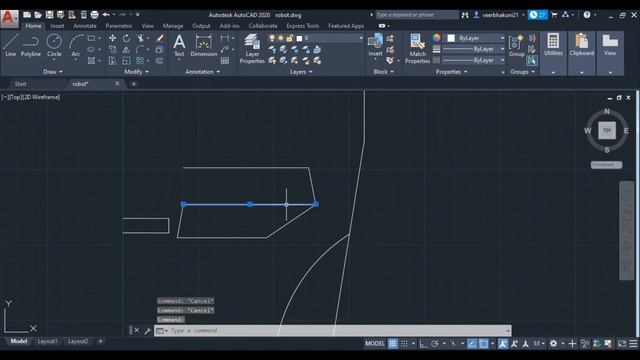The image size is (640, 360).
Task: Expand the Properties panel
Action: pyautogui.click(x=451, y=72)
